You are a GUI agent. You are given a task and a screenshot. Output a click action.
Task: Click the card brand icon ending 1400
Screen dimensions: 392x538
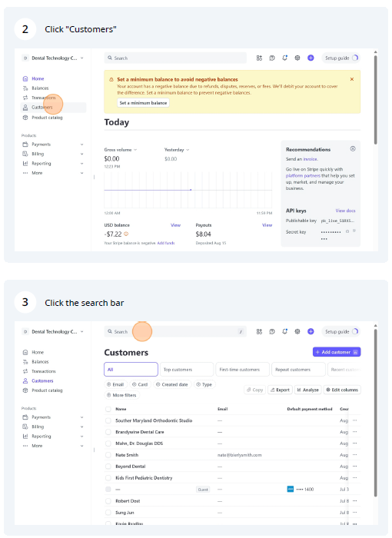pos(291,490)
